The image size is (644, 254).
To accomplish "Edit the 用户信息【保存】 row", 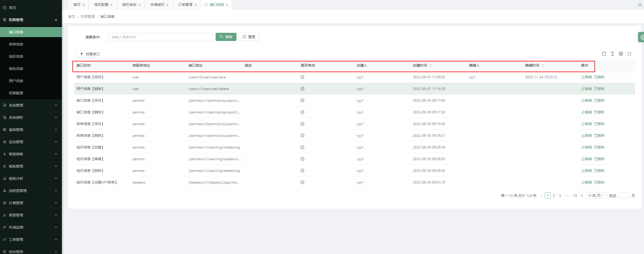I will tap(586, 77).
